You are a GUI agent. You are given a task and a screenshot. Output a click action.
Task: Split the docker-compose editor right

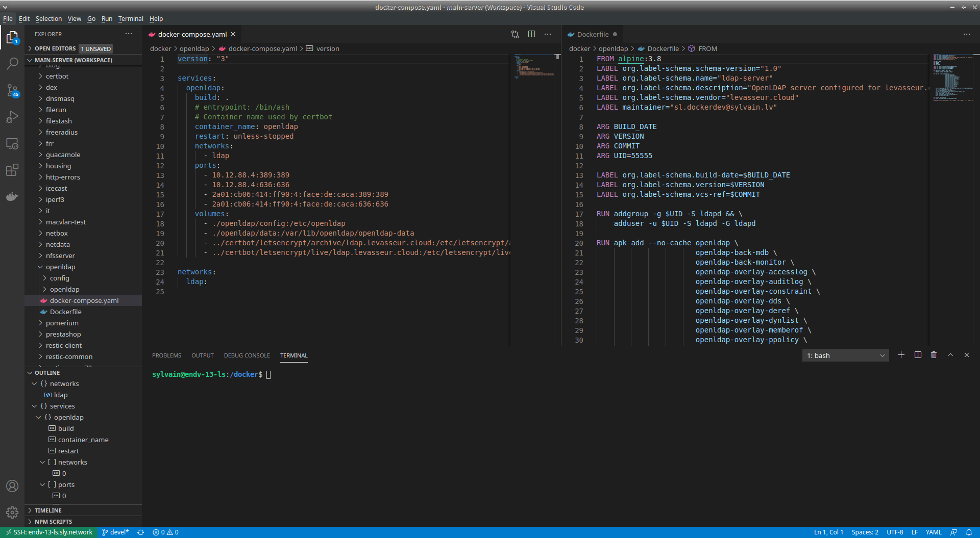(531, 34)
